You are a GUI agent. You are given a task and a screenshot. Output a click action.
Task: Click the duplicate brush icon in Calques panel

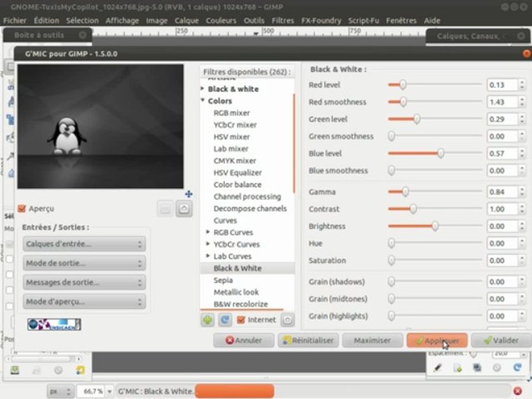point(477,368)
